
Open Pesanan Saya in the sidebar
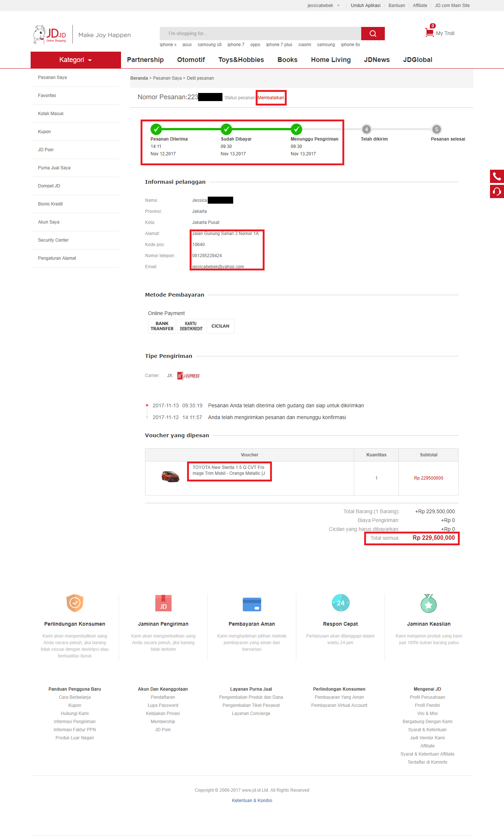(52, 77)
